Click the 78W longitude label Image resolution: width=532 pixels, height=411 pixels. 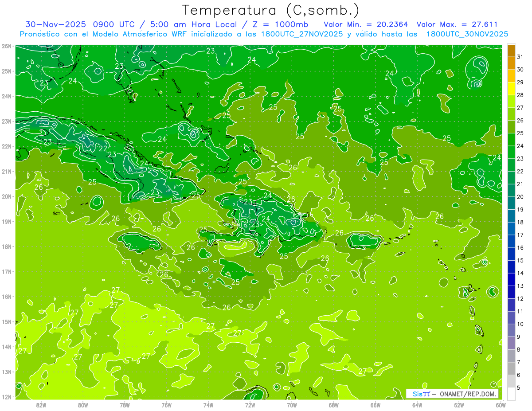click(x=125, y=405)
